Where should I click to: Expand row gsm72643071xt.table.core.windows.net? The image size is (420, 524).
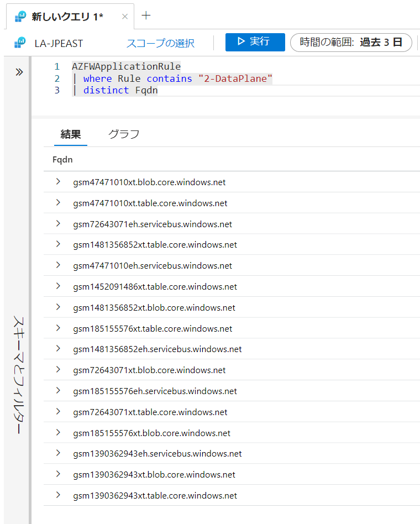click(58, 412)
